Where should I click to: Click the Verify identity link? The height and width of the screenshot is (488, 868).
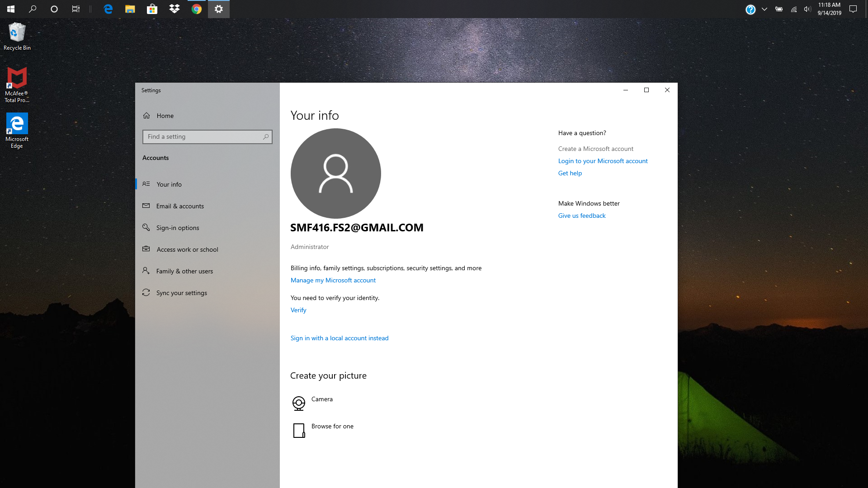pyautogui.click(x=298, y=310)
